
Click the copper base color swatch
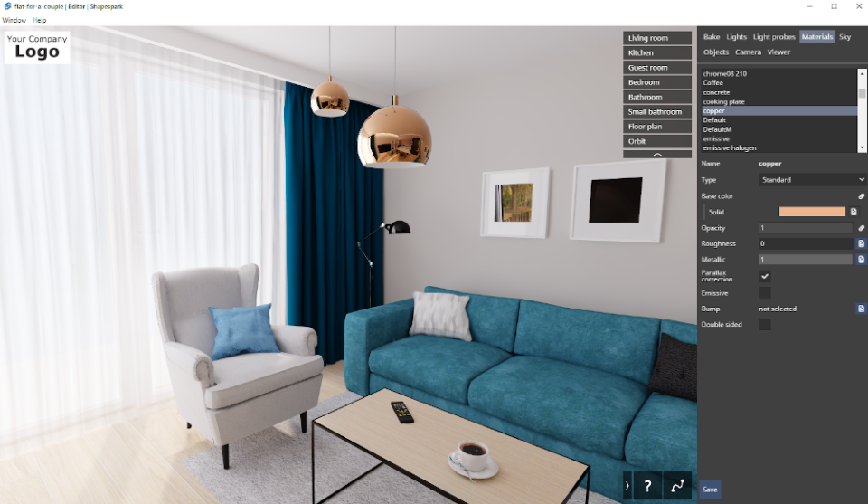click(812, 212)
